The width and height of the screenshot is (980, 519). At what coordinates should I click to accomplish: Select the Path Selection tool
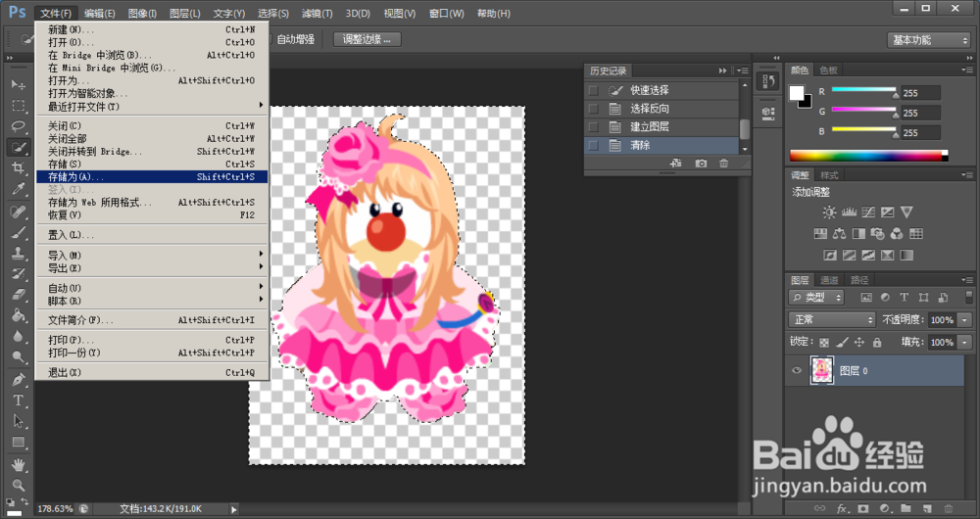coord(18,422)
